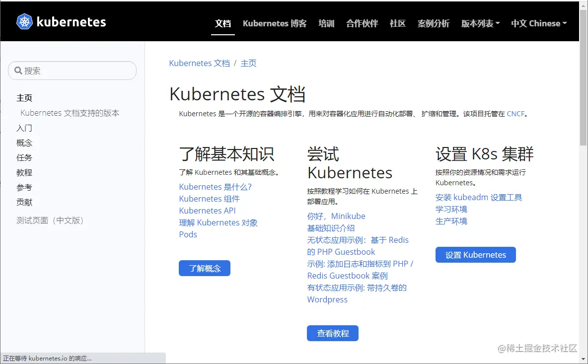
Task: Select 主页 in the sidebar
Action: [24, 98]
